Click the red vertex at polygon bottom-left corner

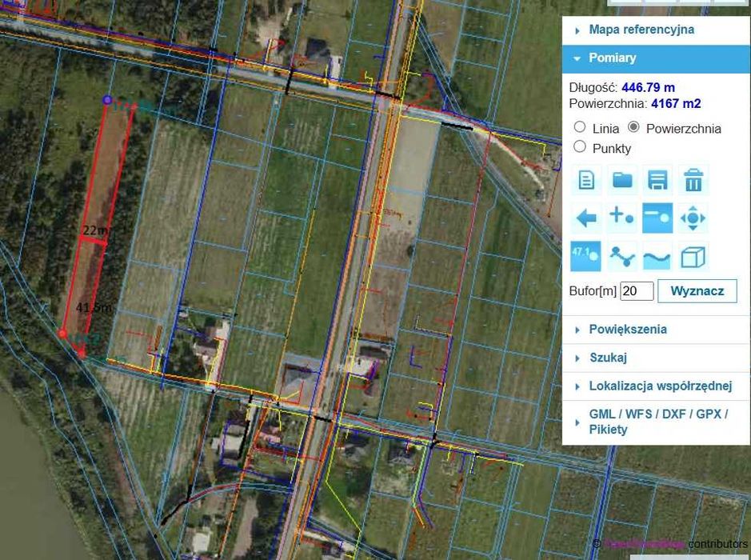[x=62, y=334]
